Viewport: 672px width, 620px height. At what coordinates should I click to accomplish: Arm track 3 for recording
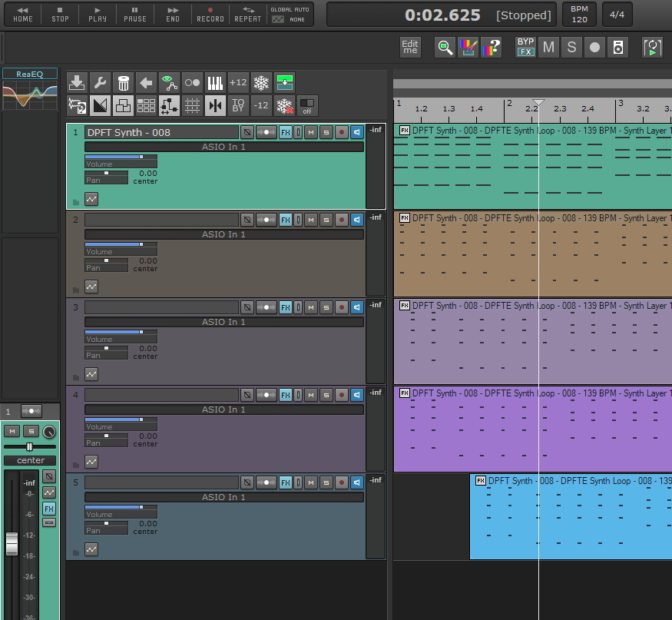[x=342, y=307]
